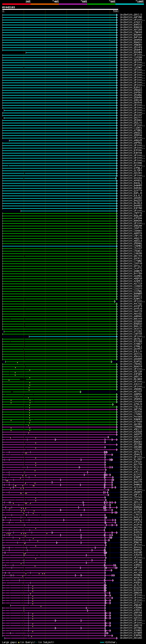Select hit UniRef100_Q4N581
146x644 pixels.
click(x=131, y=394)
